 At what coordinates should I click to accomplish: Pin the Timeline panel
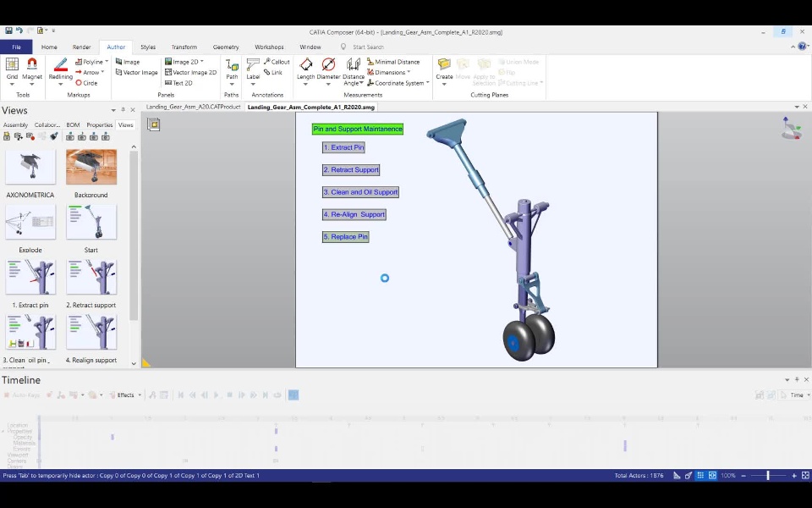[797, 379]
